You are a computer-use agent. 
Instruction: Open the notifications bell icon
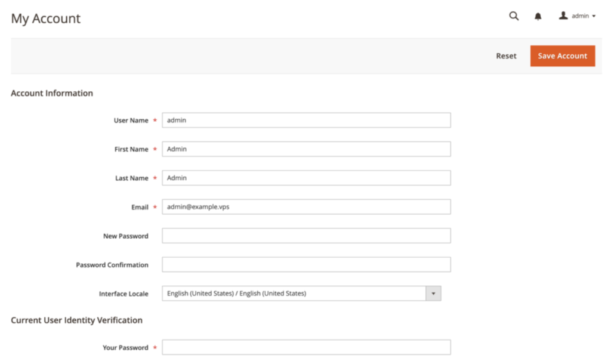coord(538,16)
